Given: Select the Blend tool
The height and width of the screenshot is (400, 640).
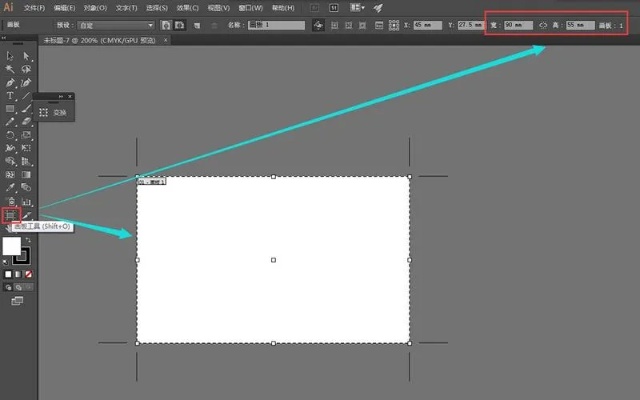Looking at the screenshot, I should pyautogui.click(x=26, y=188).
